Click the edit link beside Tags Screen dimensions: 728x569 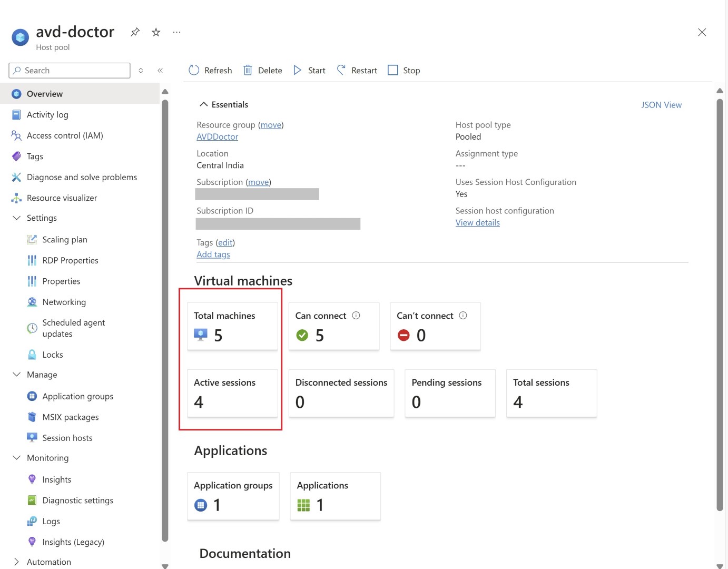click(x=225, y=242)
